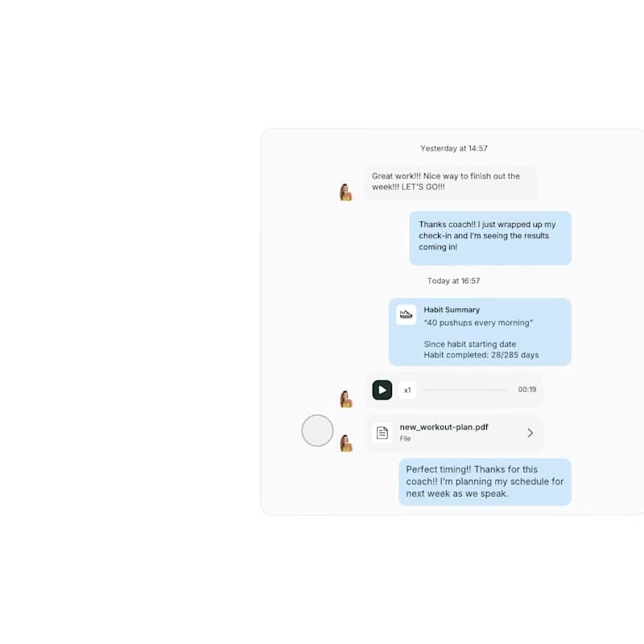The width and height of the screenshot is (644, 644).
Task: Select the "Great work!!!" message bubble
Action: pos(451,183)
